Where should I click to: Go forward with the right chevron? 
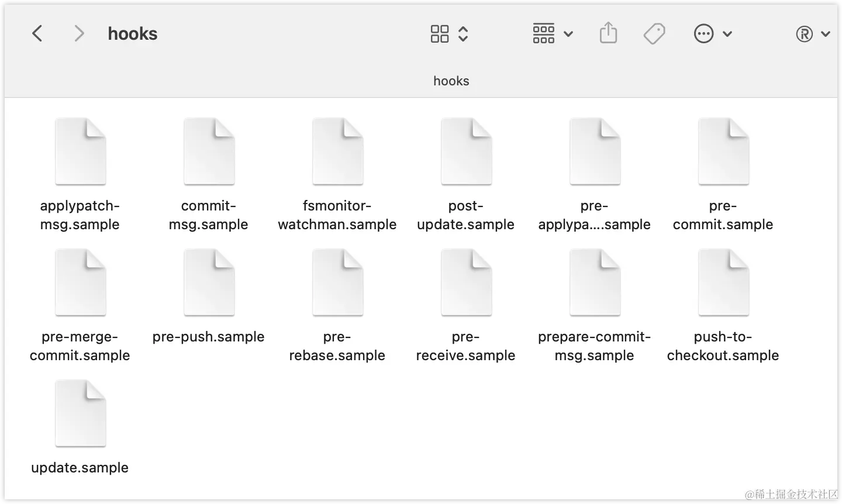tap(79, 33)
